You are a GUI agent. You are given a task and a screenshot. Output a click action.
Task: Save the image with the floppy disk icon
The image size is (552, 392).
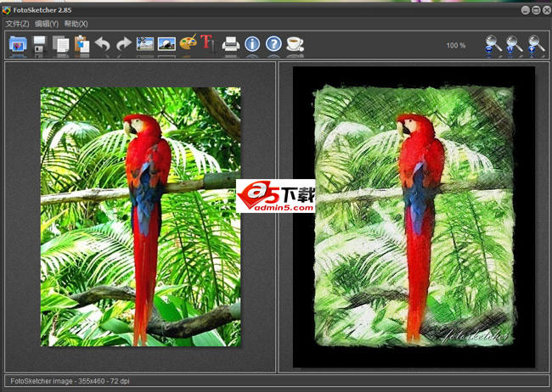[40, 44]
